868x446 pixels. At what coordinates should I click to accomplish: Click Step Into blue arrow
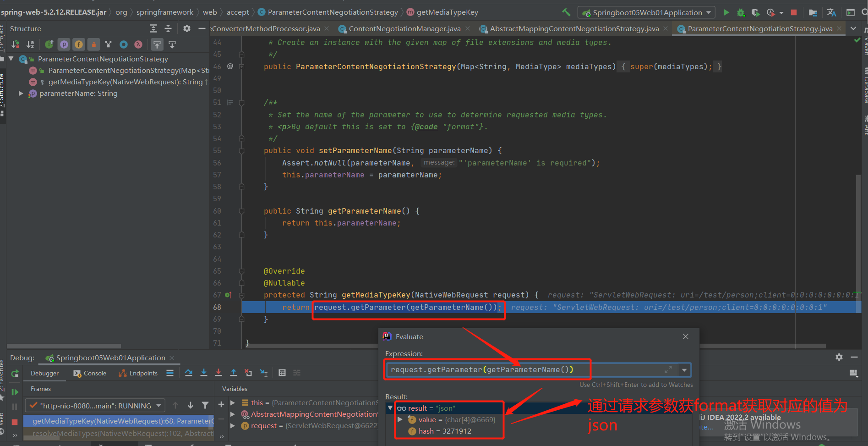point(204,373)
